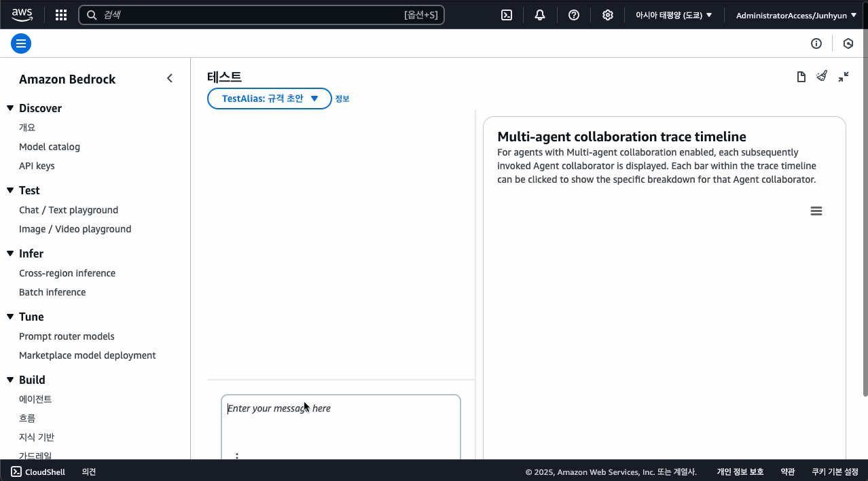Open the AWS services grid menu
This screenshot has width=868, height=481.
point(61,15)
